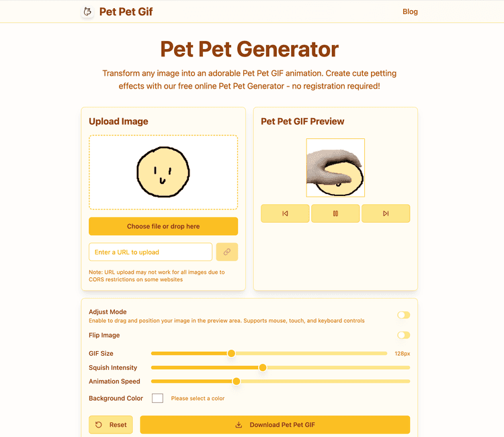Click the Animation Speed slider handle

pyautogui.click(x=237, y=381)
